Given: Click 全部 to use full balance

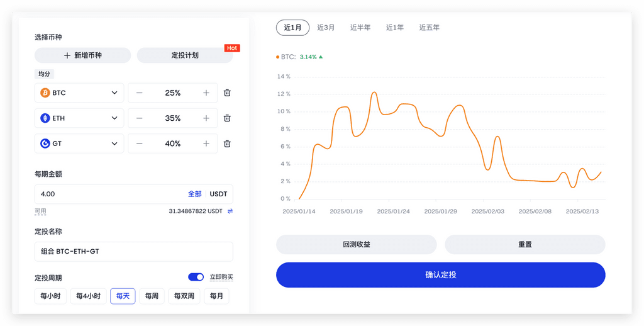Looking at the screenshot, I should click(194, 194).
